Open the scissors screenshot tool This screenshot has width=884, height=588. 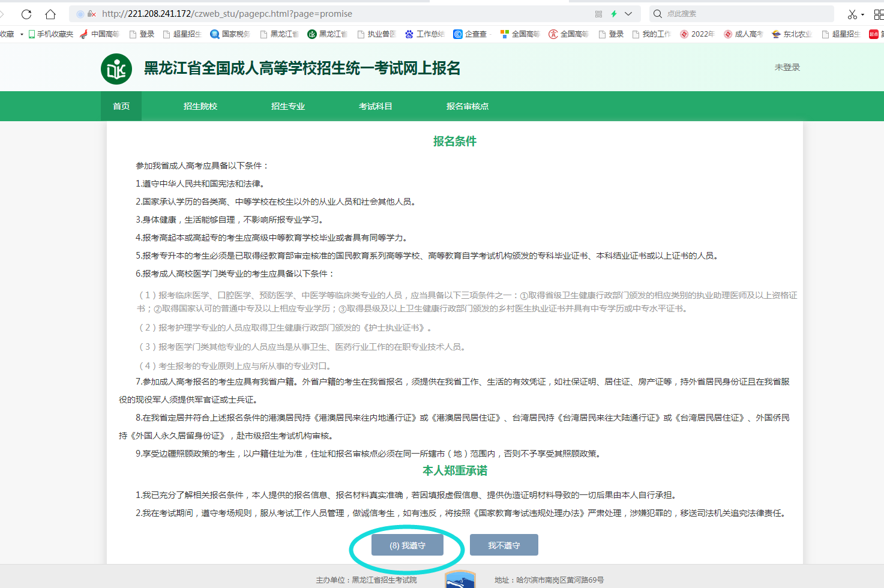pos(852,14)
